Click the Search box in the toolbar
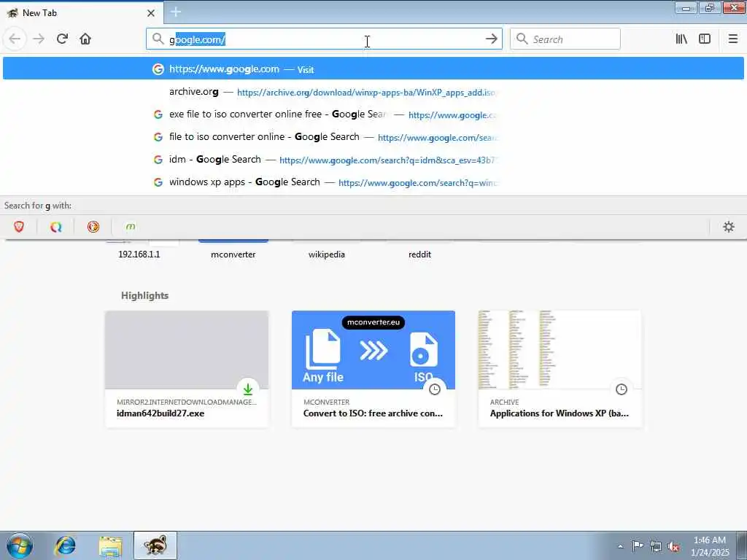This screenshot has width=747, height=560. pos(565,39)
